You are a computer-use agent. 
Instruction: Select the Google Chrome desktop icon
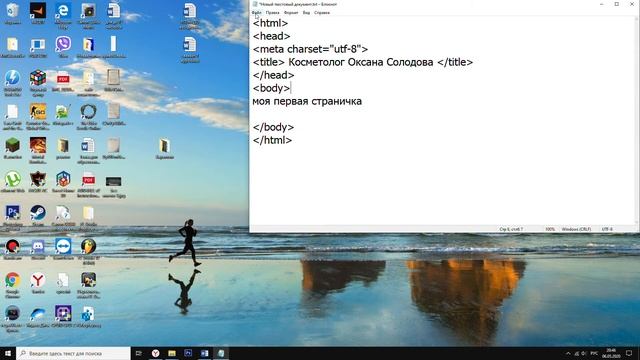[x=13, y=285]
